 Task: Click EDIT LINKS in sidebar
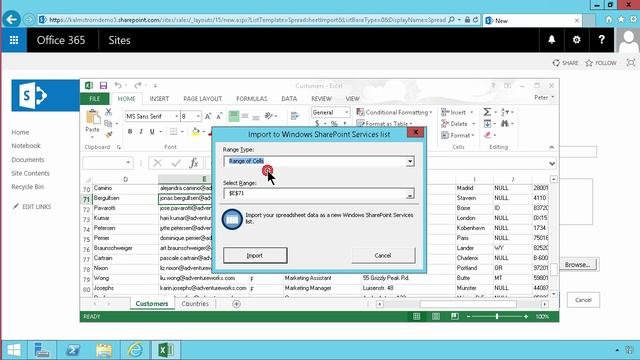point(32,207)
